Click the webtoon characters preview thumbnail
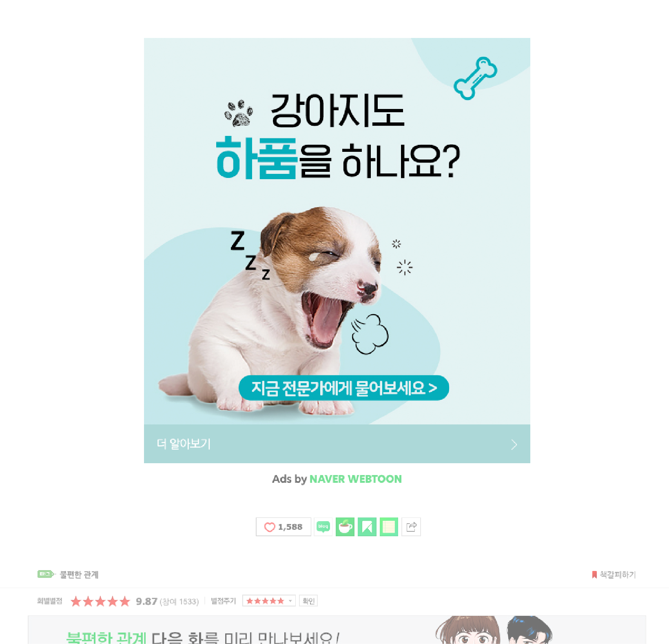Image resolution: width=669 pixels, height=644 pixels. point(494,630)
